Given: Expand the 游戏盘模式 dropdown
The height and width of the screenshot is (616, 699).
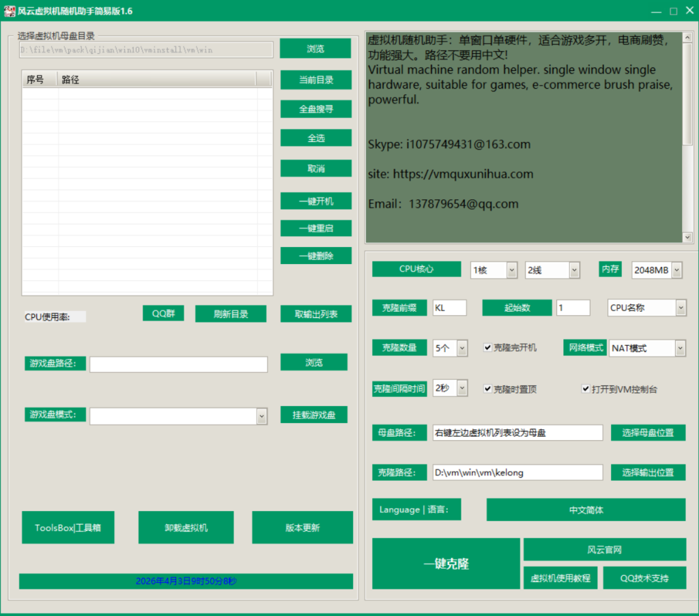Looking at the screenshot, I should [261, 416].
